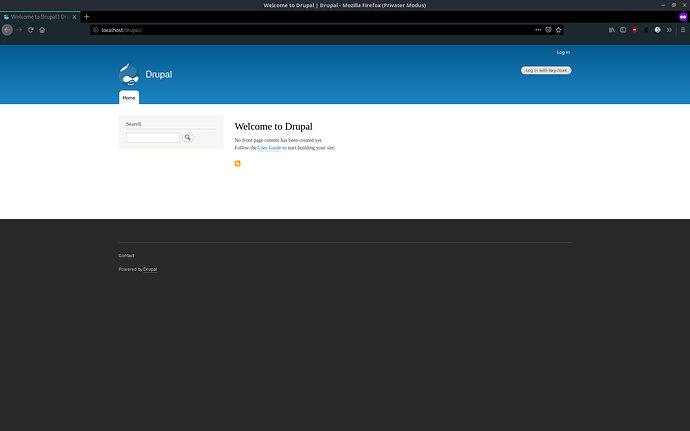The width and height of the screenshot is (690, 431).
Task: Open page actions three-dot menu
Action: click(538, 30)
